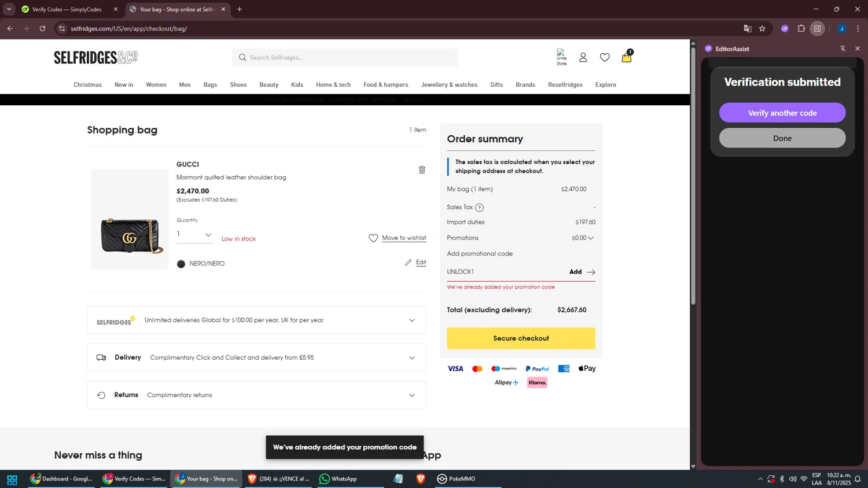The width and height of the screenshot is (868, 488).
Task: Open the browser Extensions puzzle icon
Action: (x=801, y=28)
